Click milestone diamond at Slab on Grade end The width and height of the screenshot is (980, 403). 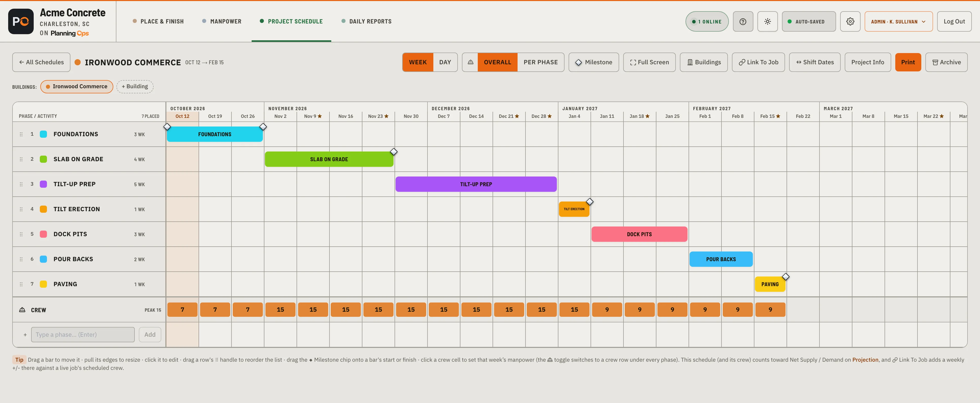(394, 152)
